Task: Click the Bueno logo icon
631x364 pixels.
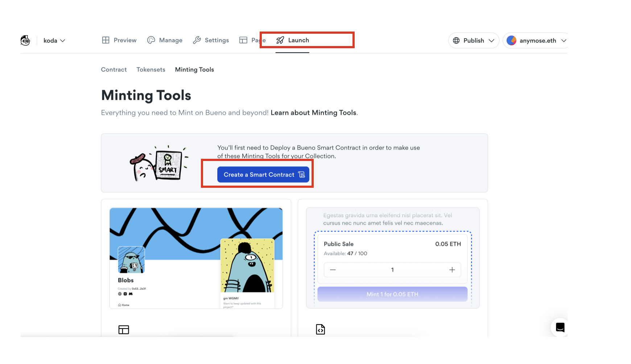Action: point(25,40)
